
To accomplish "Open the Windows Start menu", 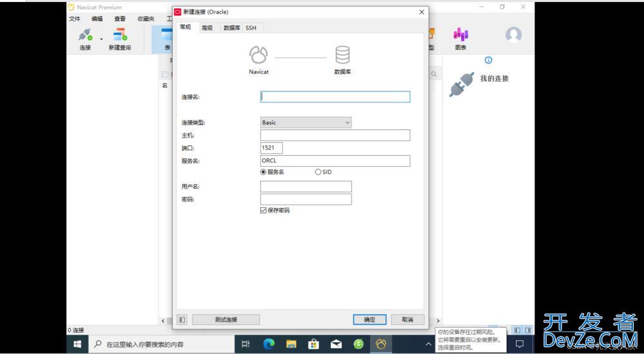I will click(x=77, y=344).
